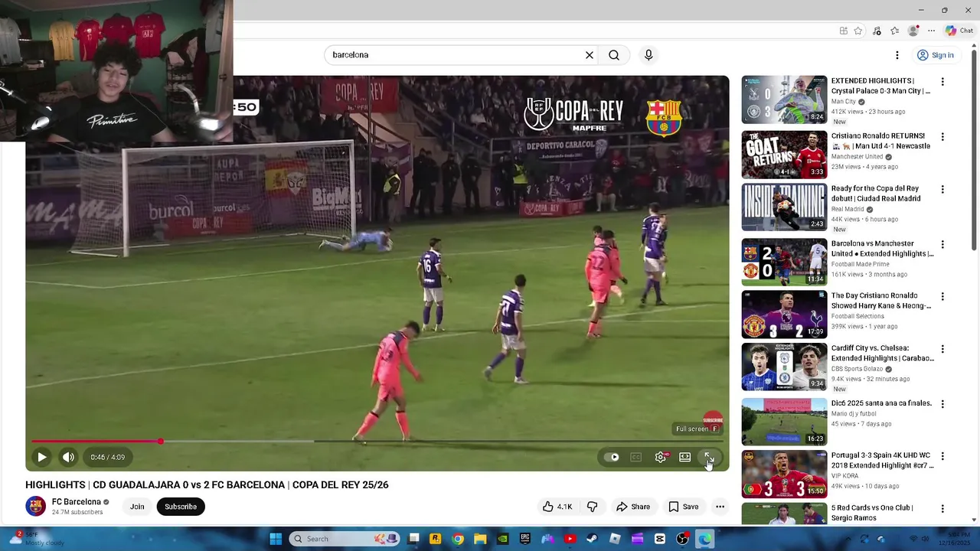Open Google Chrome from the taskbar
Viewport: 980px width, 551px height.
click(x=458, y=539)
